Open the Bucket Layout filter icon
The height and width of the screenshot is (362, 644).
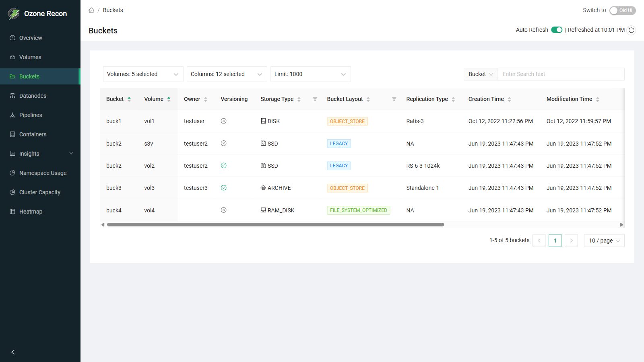[x=394, y=99]
